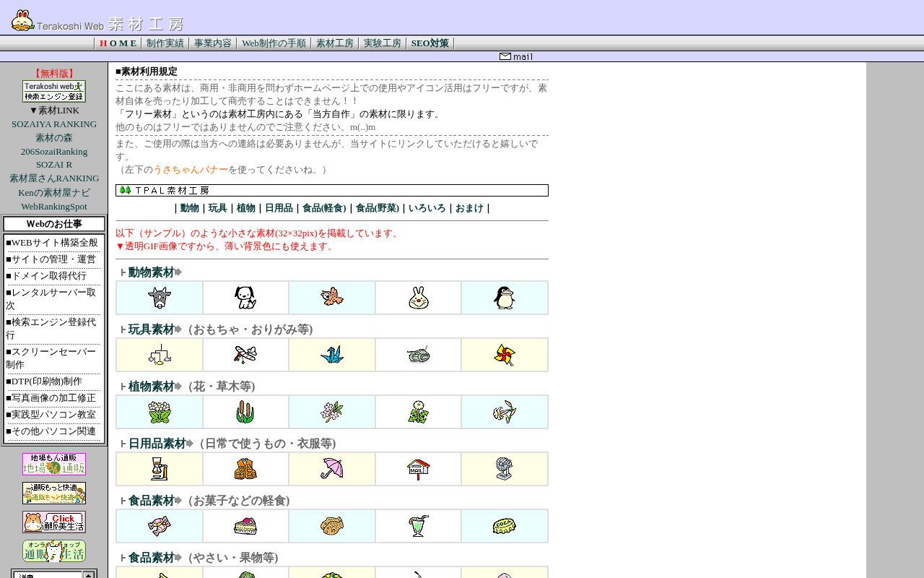Click the electric fan icon

point(505,469)
